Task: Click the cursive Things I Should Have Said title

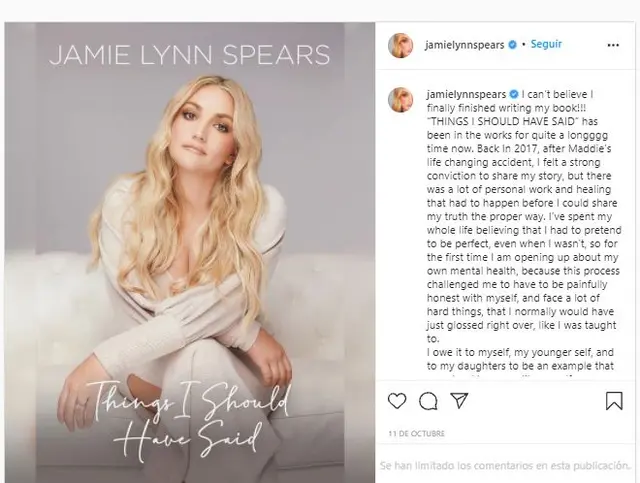Action: 189,418
